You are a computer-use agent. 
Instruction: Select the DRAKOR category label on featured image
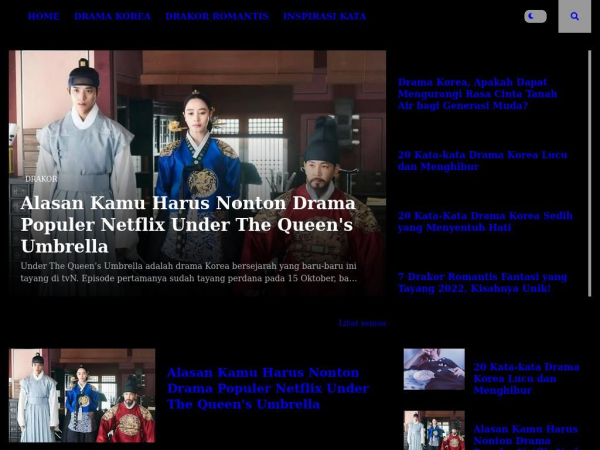(x=41, y=179)
